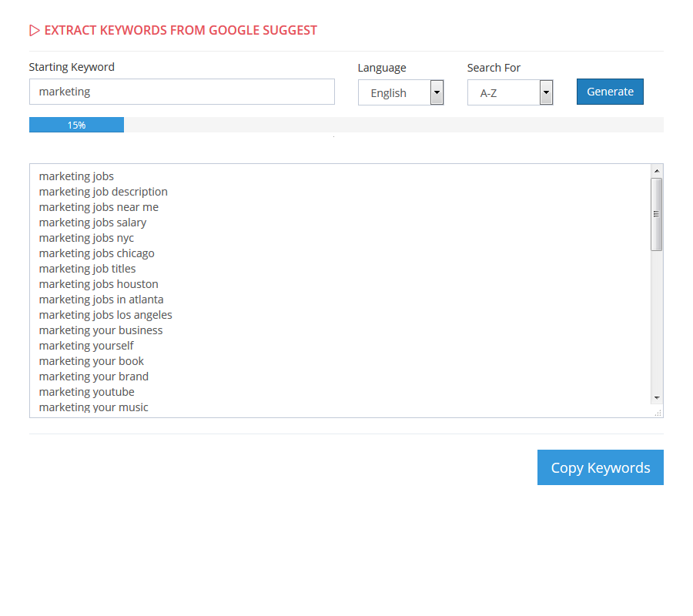Focus the Starting Keyword input field

(182, 92)
